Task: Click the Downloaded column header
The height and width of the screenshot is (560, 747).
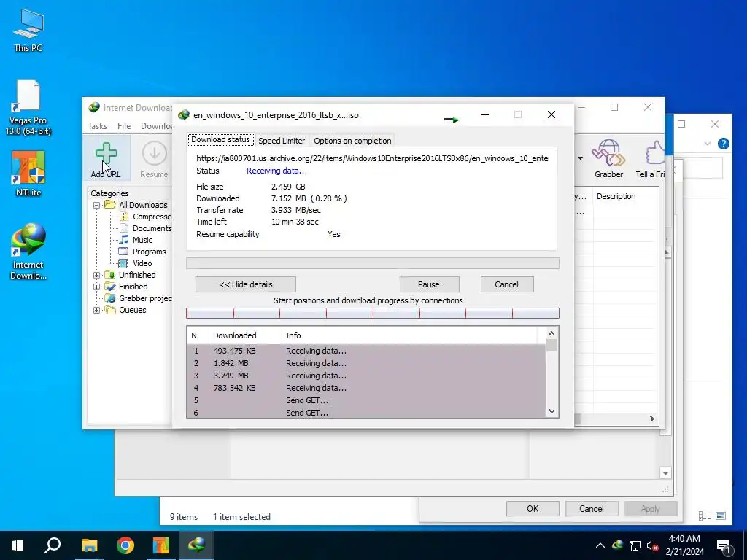Action: (x=245, y=335)
